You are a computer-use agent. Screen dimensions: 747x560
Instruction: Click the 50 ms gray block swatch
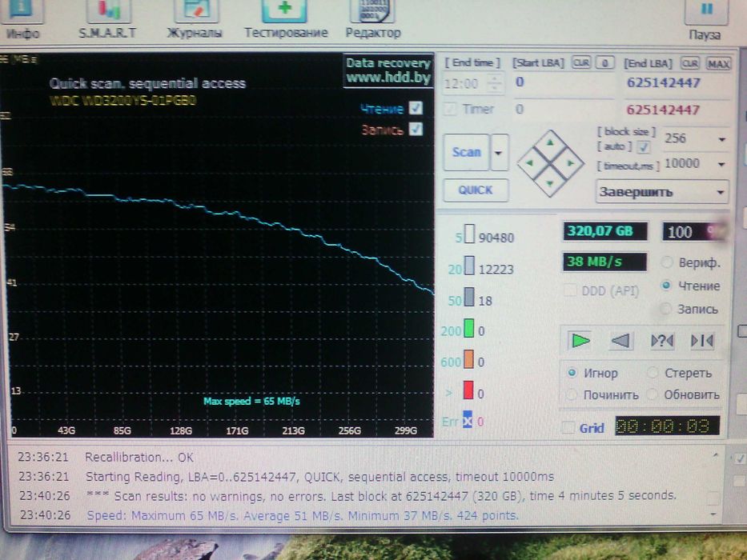[469, 297]
